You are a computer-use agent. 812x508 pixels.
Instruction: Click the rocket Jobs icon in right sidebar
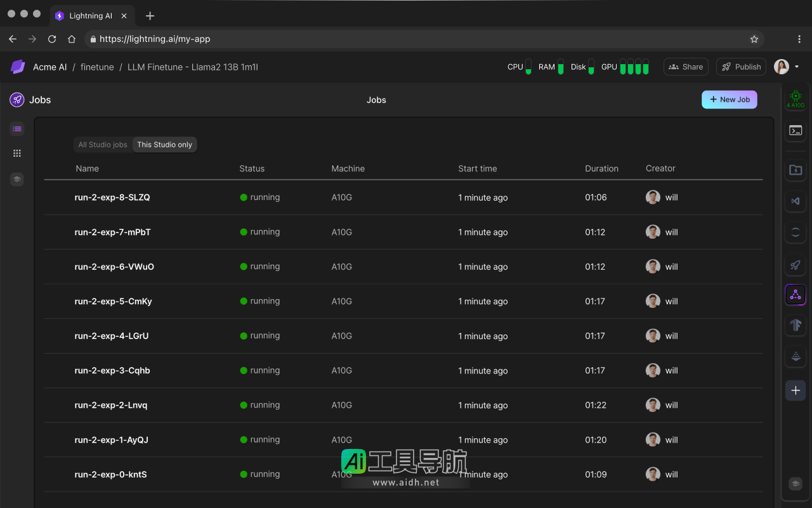795,265
